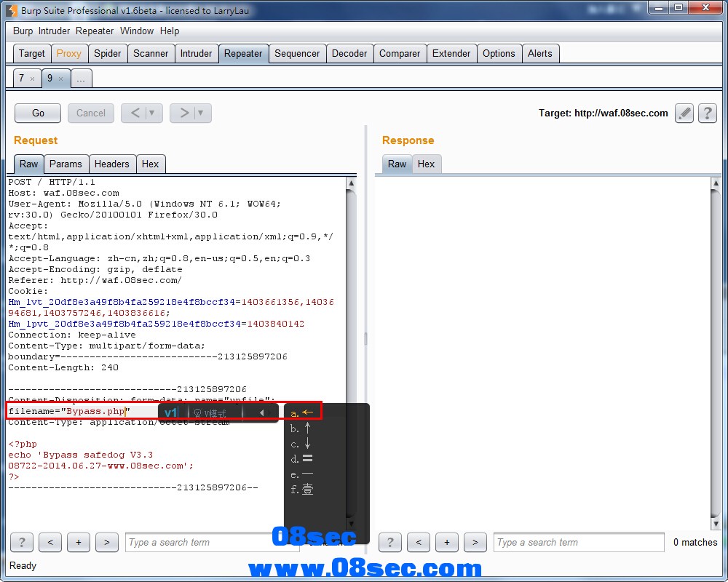Switch to the Scanner tab
The image size is (728, 582).
(x=151, y=53)
